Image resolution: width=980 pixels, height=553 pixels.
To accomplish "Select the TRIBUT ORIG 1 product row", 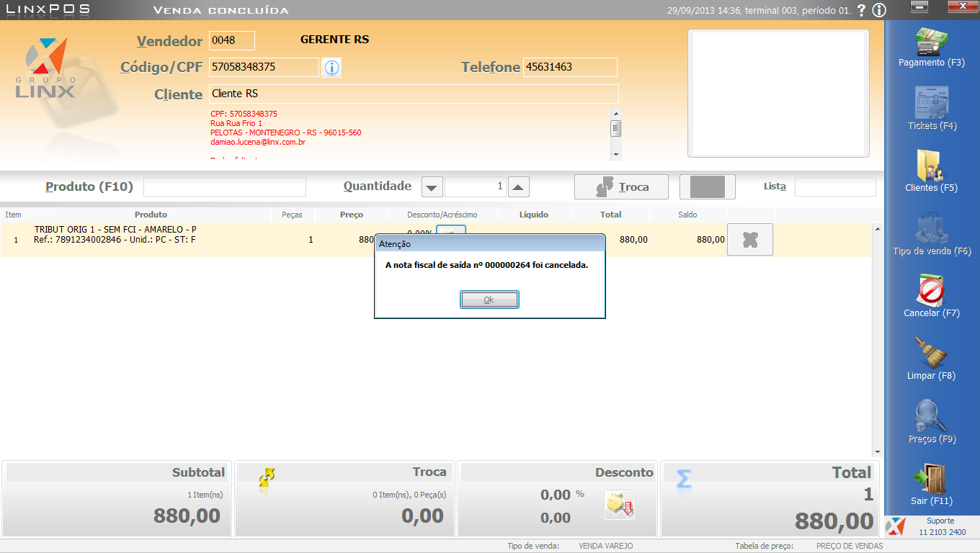I will (436, 240).
